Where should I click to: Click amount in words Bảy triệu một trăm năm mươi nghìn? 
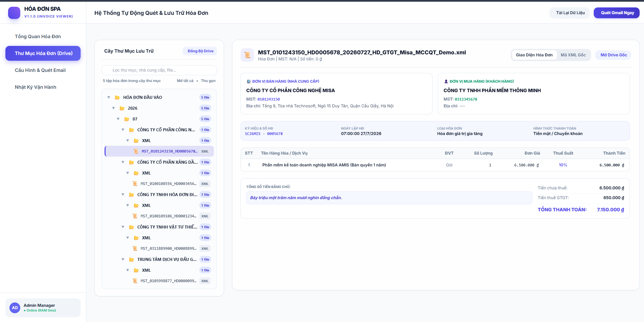pyautogui.click(x=296, y=198)
